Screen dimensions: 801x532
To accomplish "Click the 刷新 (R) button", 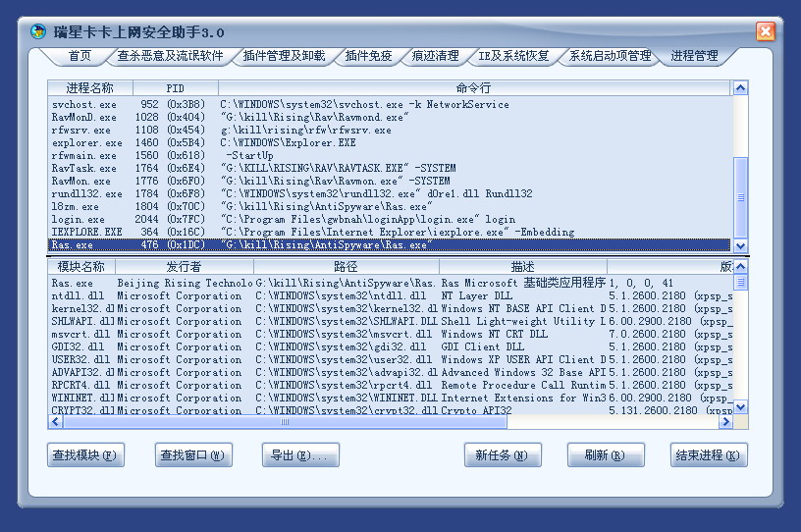I will tap(606, 454).
